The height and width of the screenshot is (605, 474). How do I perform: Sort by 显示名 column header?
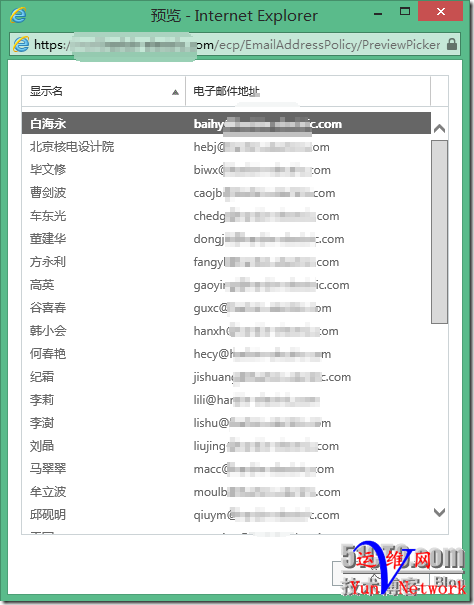pyautogui.click(x=103, y=91)
